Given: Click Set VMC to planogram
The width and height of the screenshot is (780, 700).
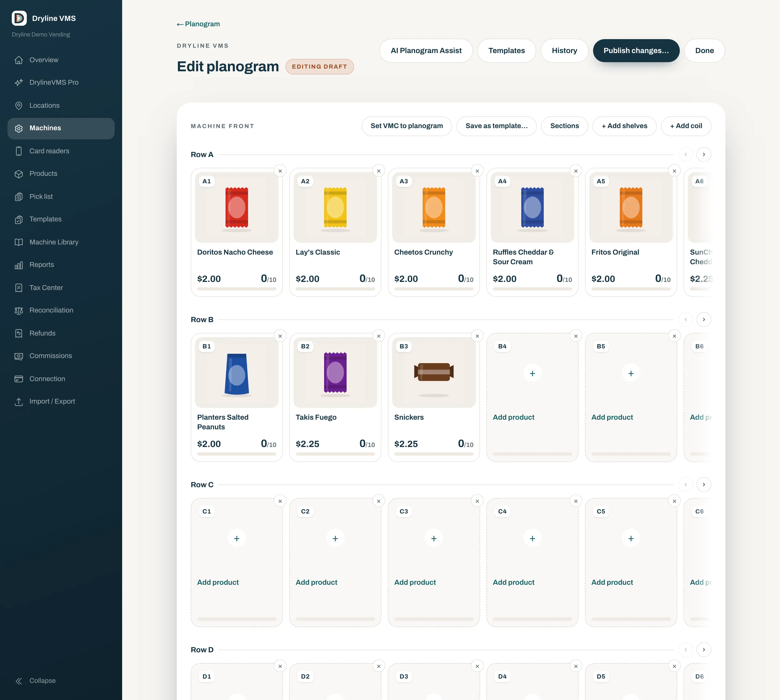Looking at the screenshot, I should pyautogui.click(x=406, y=126).
